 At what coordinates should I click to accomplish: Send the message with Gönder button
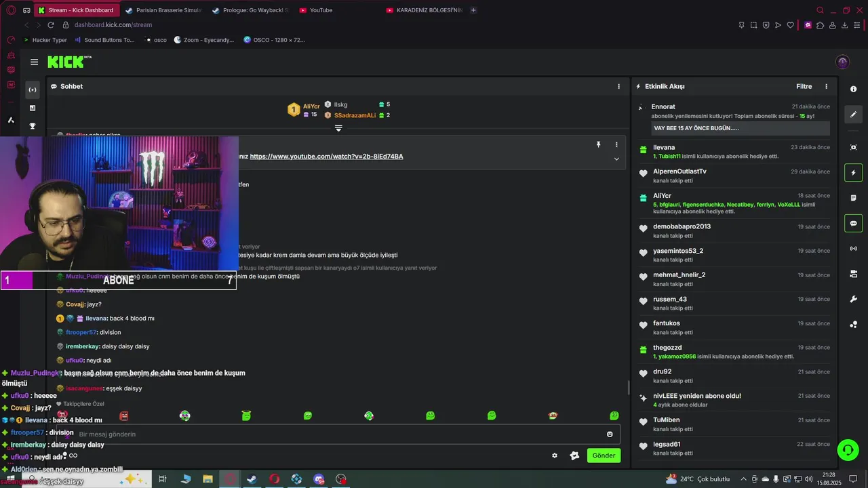coord(604,455)
